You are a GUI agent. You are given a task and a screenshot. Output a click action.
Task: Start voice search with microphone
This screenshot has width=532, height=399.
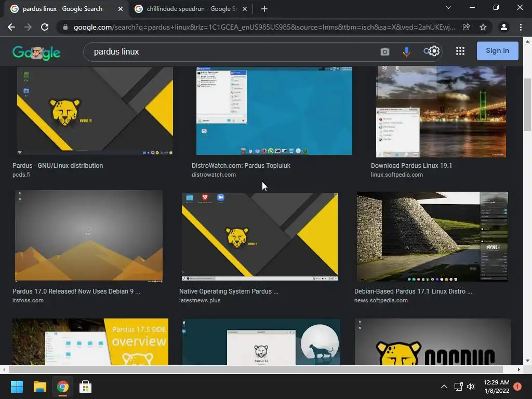point(406,51)
